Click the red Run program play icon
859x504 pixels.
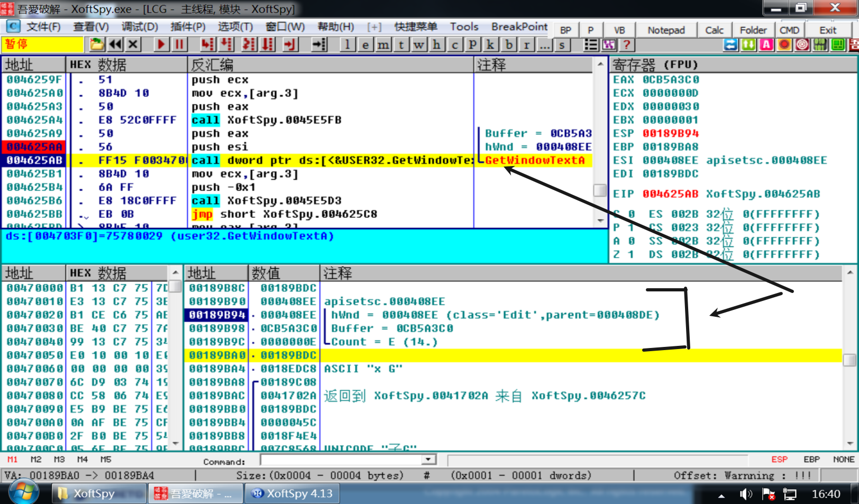(x=161, y=45)
